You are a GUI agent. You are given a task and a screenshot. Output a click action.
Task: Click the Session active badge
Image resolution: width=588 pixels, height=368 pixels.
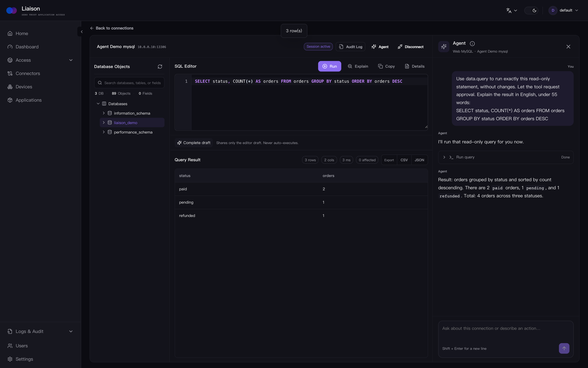coord(318,46)
